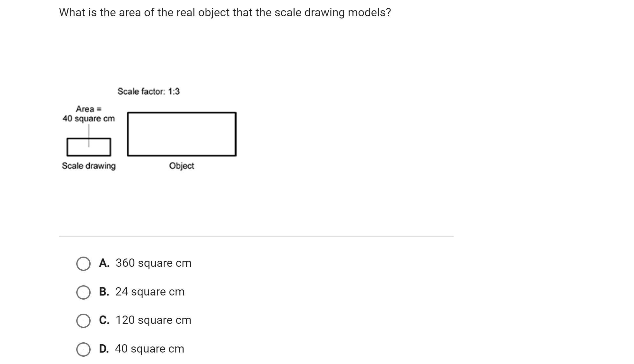Choose the '120 square cm' answer text
The image size is (634, 364).
pos(153,320)
